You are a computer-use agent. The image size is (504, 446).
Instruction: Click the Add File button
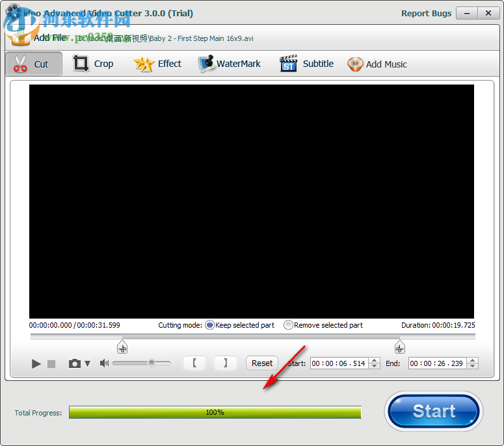click(x=38, y=38)
